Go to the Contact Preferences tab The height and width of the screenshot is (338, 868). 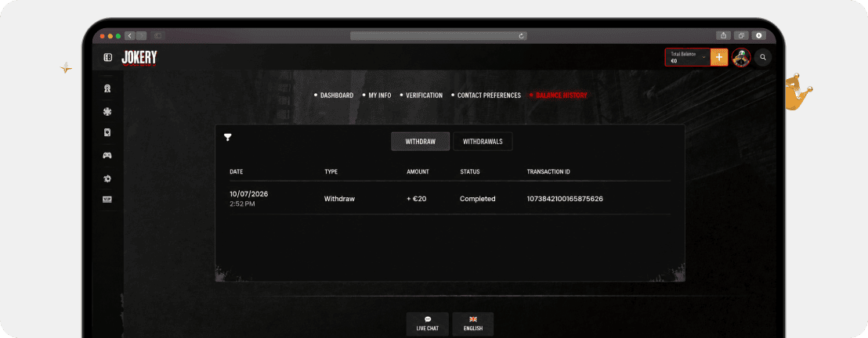pyautogui.click(x=489, y=95)
